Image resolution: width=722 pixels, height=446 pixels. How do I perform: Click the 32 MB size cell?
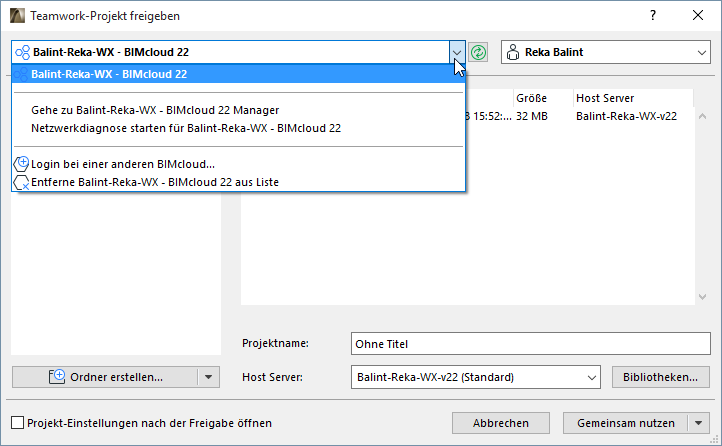pyautogui.click(x=532, y=116)
